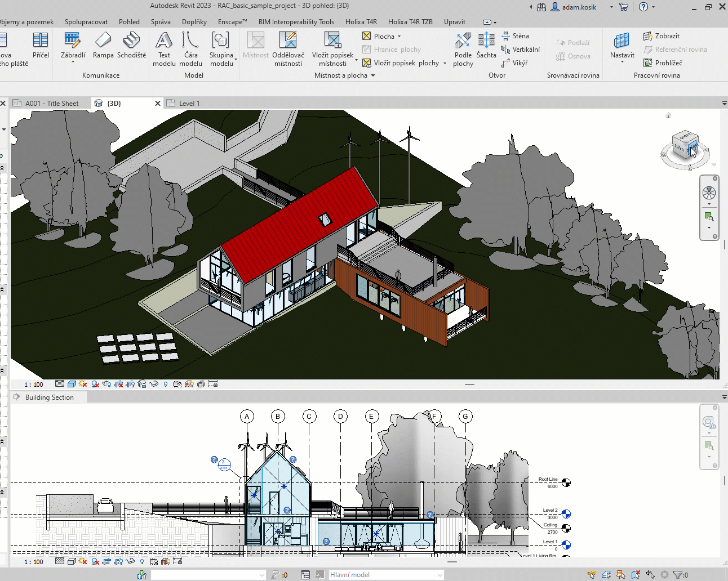Open the Spolupracovat ribbon tab
The image size is (728, 581).
(x=86, y=22)
